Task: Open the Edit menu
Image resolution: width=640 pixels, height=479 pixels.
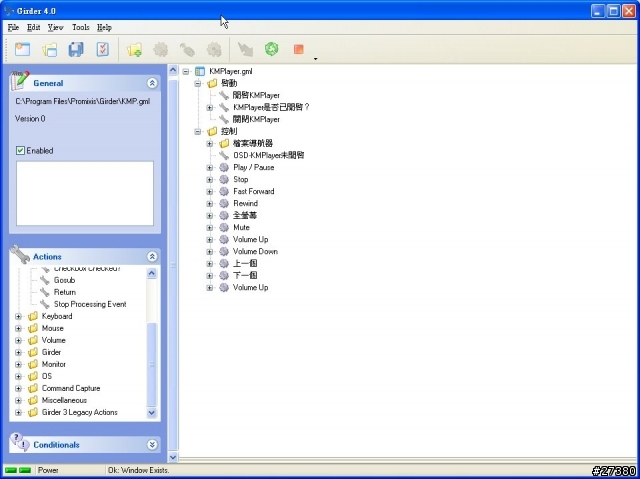Action: click(33, 27)
